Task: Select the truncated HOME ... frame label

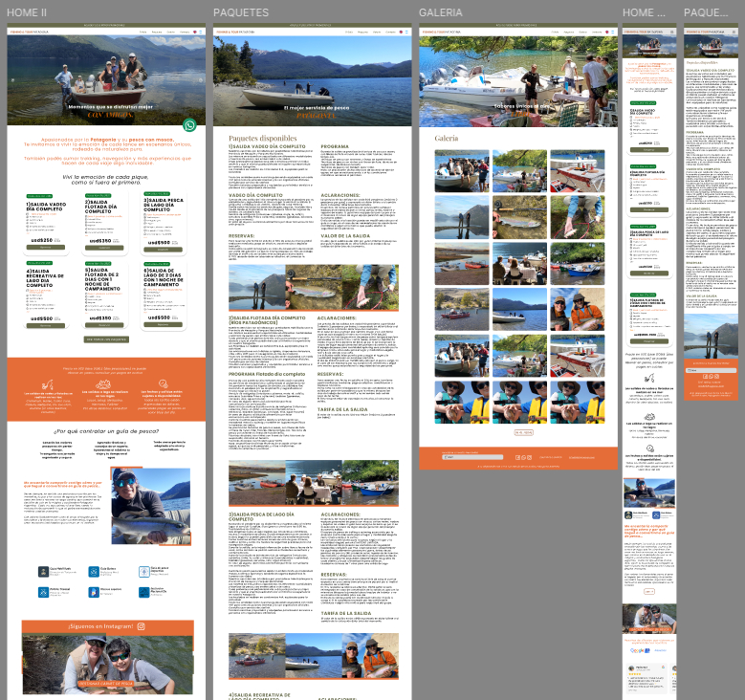Action: (644, 12)
